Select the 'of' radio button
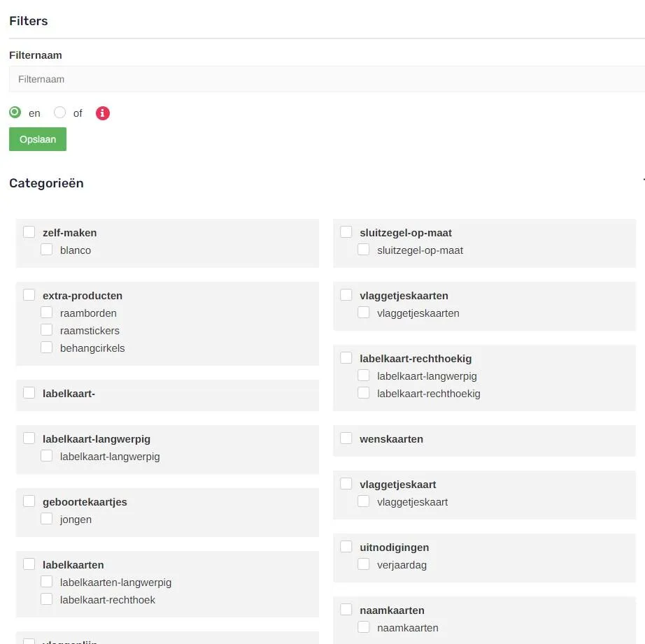This screenshot has width=645, height=644. [x=59, y=113]
